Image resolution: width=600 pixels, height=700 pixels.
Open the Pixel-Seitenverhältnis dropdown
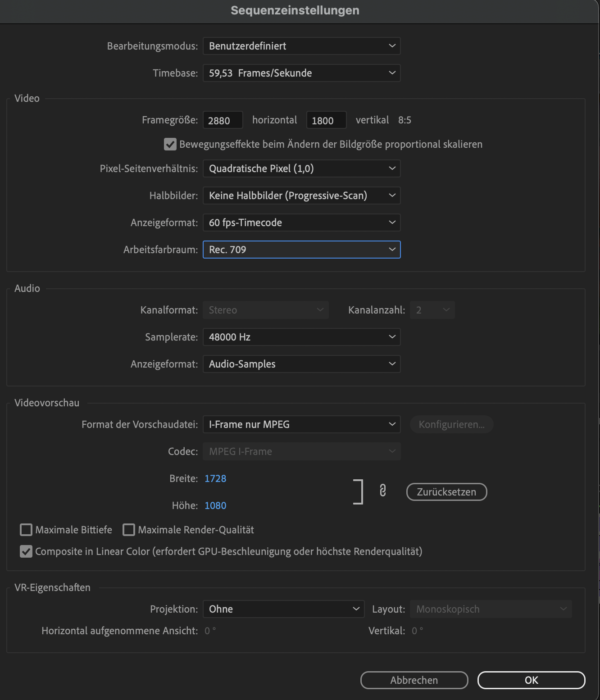click(x=301, y=168)
